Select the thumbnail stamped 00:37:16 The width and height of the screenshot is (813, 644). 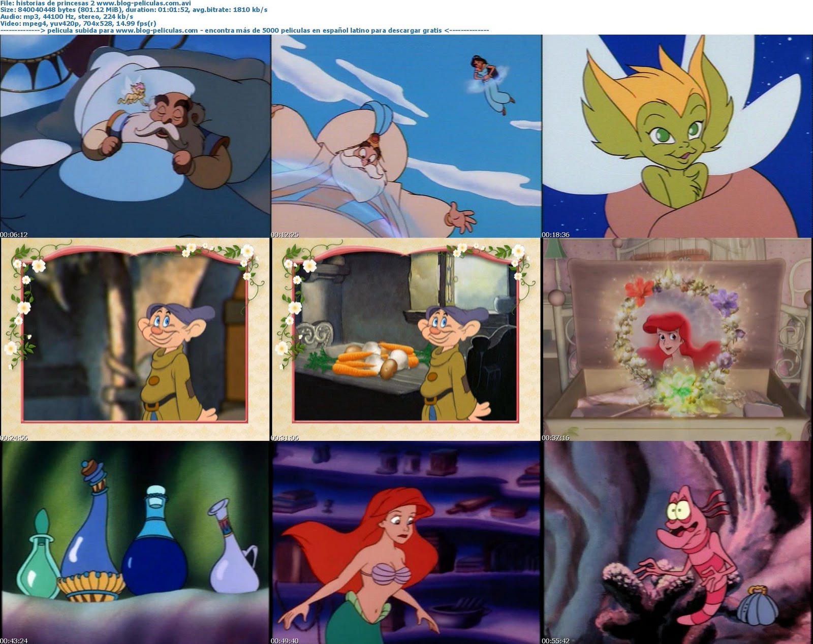[x=677, y=339]
